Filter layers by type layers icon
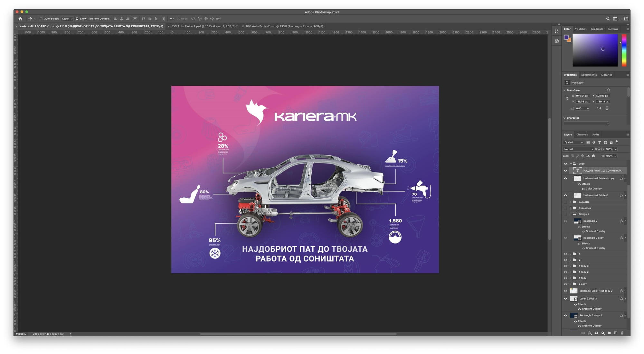 [599, 143]
